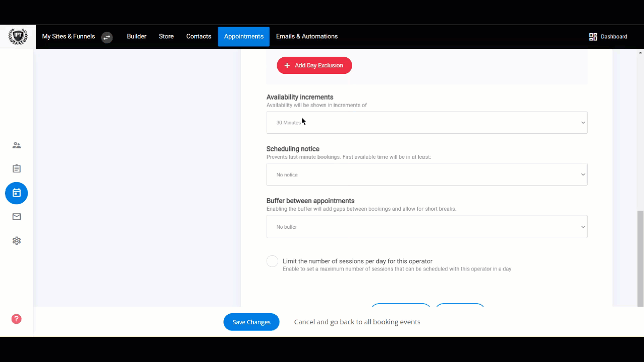This screenshot has height=362, width=644.
Task: Open the settings gear icon in sidebar
Action: click(17, 241)
